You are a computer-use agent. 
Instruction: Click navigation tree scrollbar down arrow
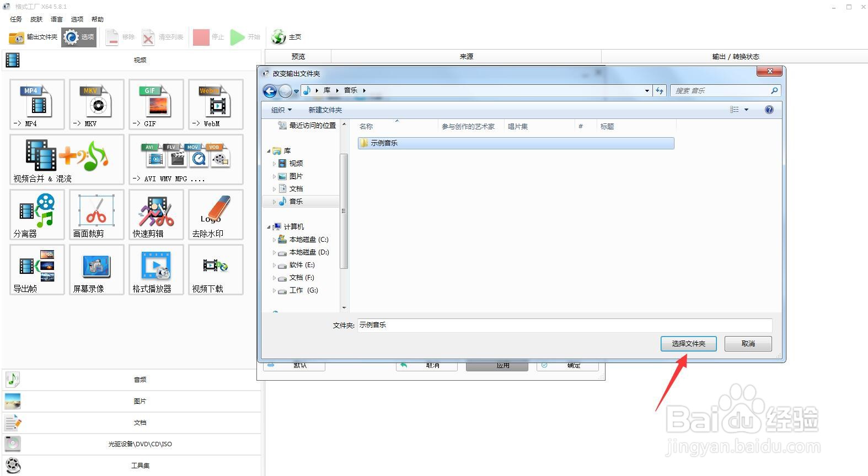pyautogui.click(x=344, y=308)
